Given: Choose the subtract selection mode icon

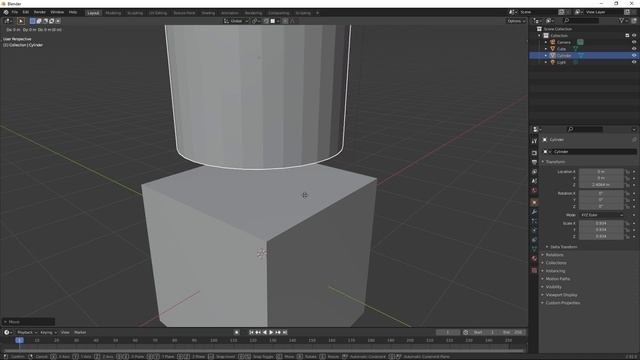Looking at the screenshot, I should coord(45,21).
